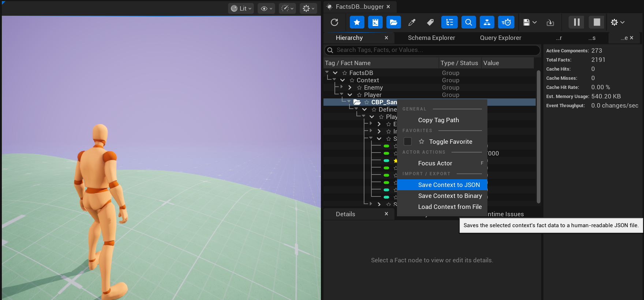Toggle the script log toolbar button
Viewport: 644px width, 300px height.
(x=375, y=22)
